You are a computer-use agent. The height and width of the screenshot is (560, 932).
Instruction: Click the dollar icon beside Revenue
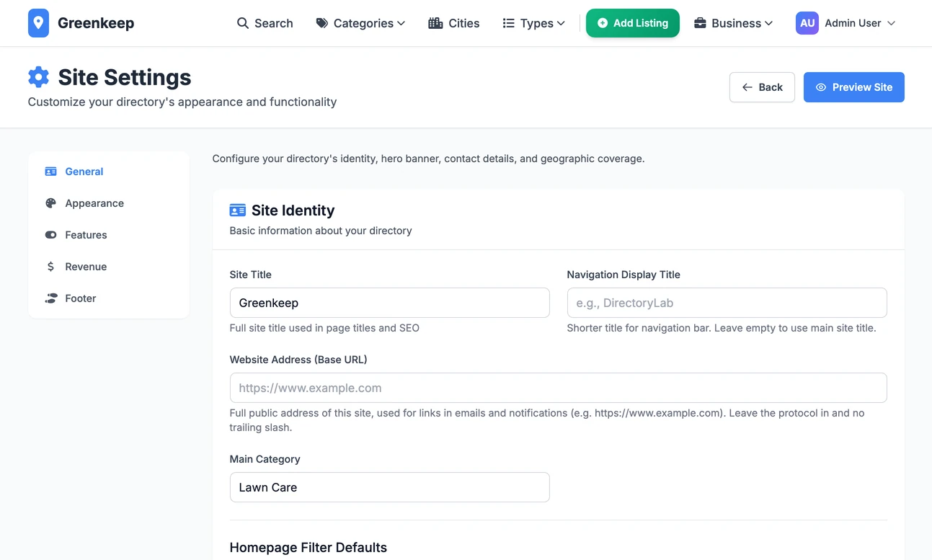point(50,267)
